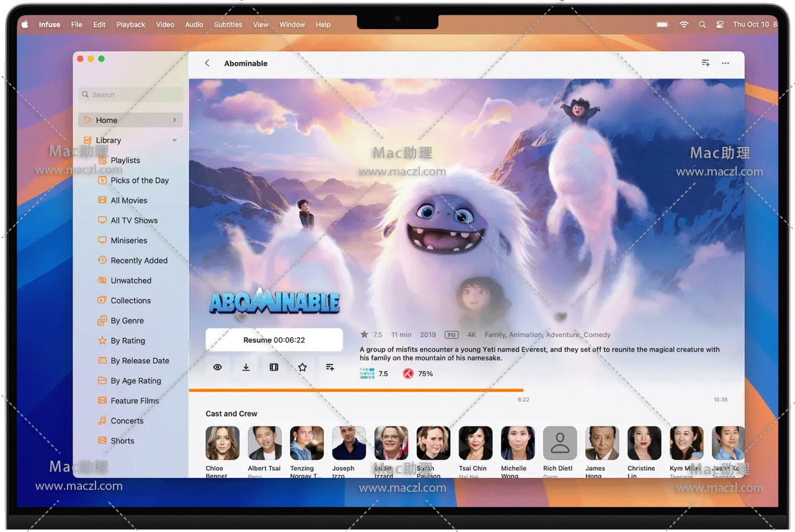The image size is (795, 532).
Task: Click the filmstrip trailer icon
Action: point(274,367)
